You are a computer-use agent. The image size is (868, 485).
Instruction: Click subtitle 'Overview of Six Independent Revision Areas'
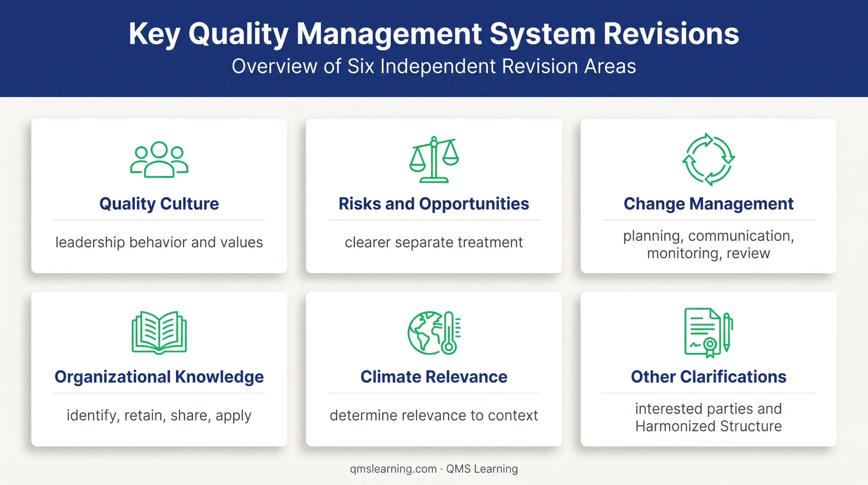point(434,66)
